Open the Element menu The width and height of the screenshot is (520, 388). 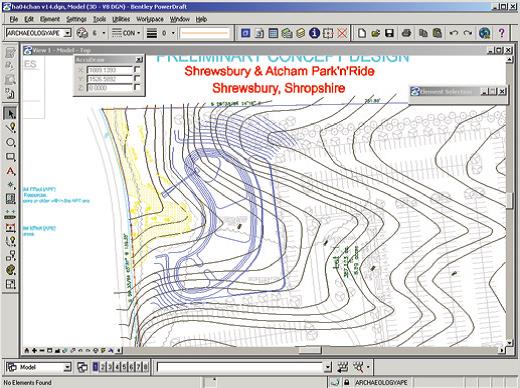[x=50, y=19]
